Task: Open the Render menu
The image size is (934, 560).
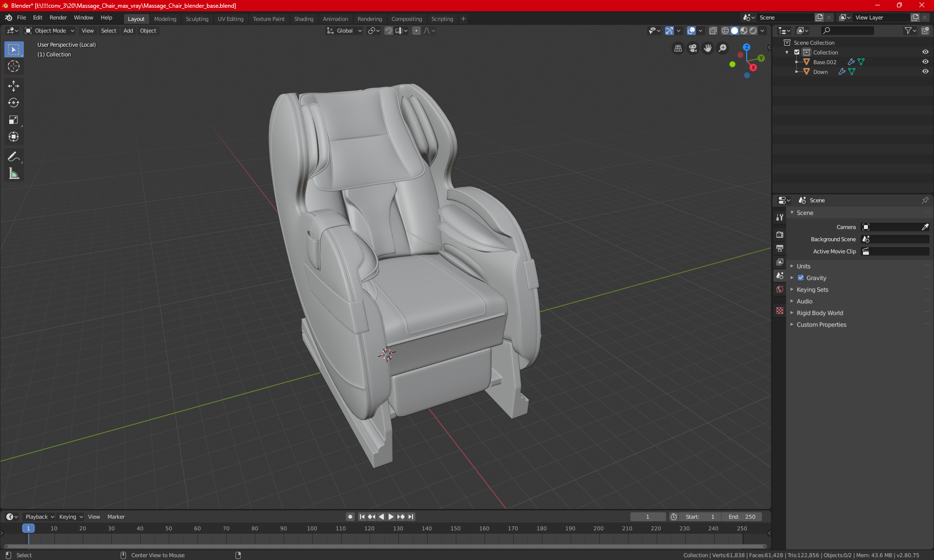Action: tap(58, 17)
